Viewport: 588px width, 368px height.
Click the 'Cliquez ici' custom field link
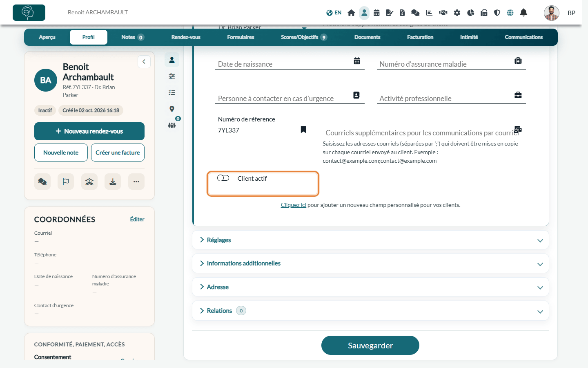click(293, 205)
